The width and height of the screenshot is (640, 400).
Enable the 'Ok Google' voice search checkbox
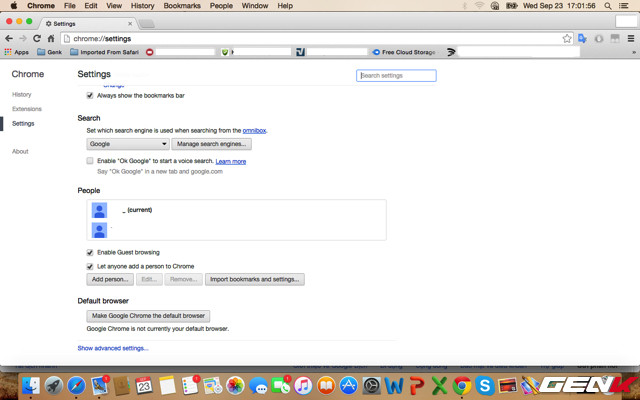90,161
